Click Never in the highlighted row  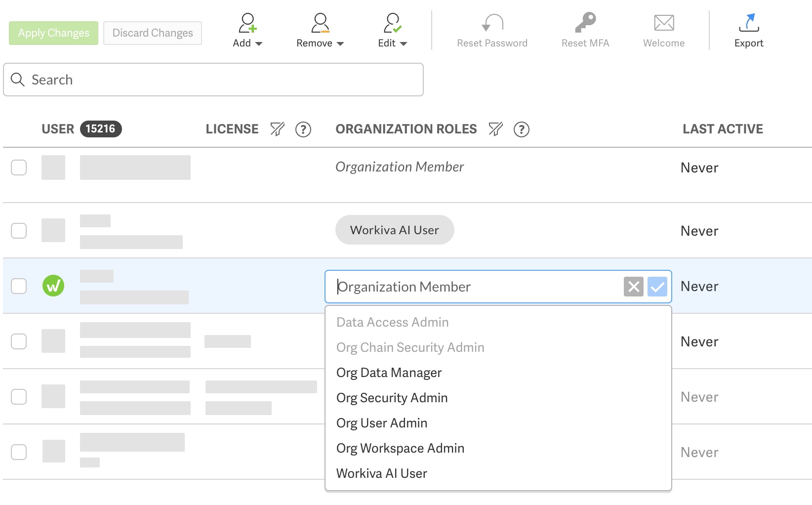pyautogui.click(x=699, y=287)
